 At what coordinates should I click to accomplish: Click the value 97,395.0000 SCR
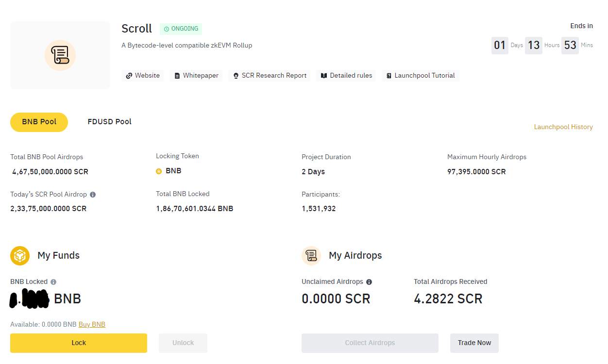pyautogui.click(x=476, y=172)
